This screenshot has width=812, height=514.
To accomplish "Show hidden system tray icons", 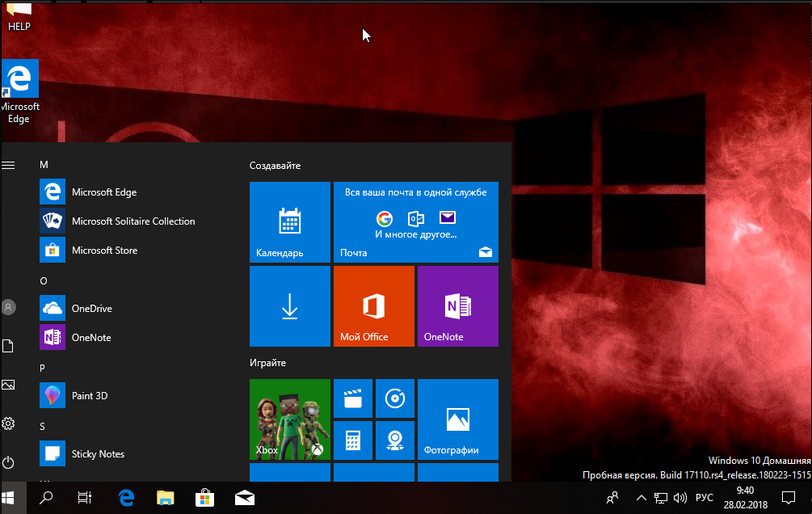I will (642, 498).
